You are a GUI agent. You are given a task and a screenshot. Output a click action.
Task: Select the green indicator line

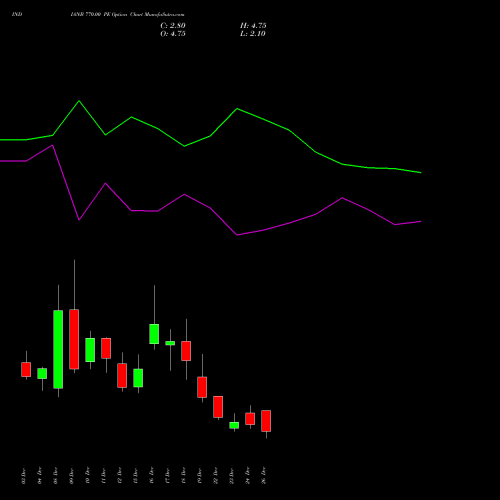point(210,136)
